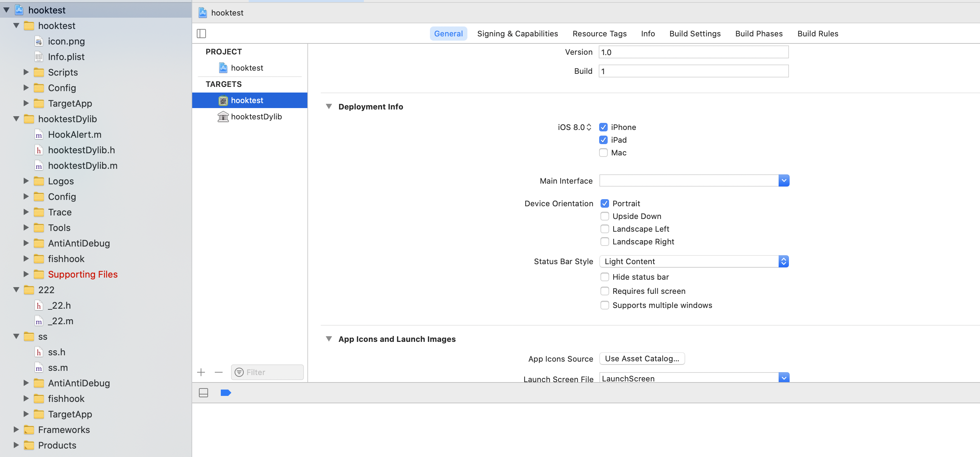Image resolution: width=980 pixels, height=457 pixels.
Task: Enable Landscape Right orientation
Action: (x=604, y=242)
